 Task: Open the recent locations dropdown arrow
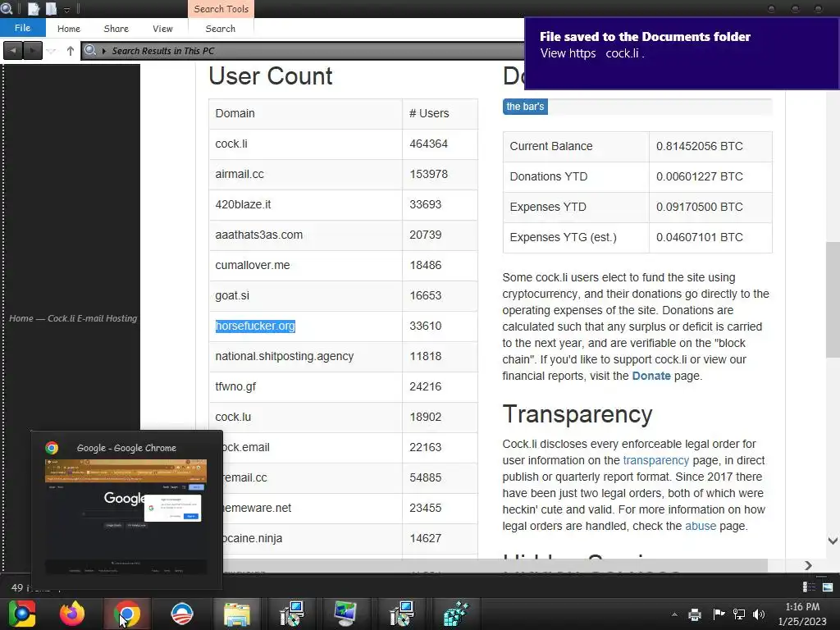(52, 51)
